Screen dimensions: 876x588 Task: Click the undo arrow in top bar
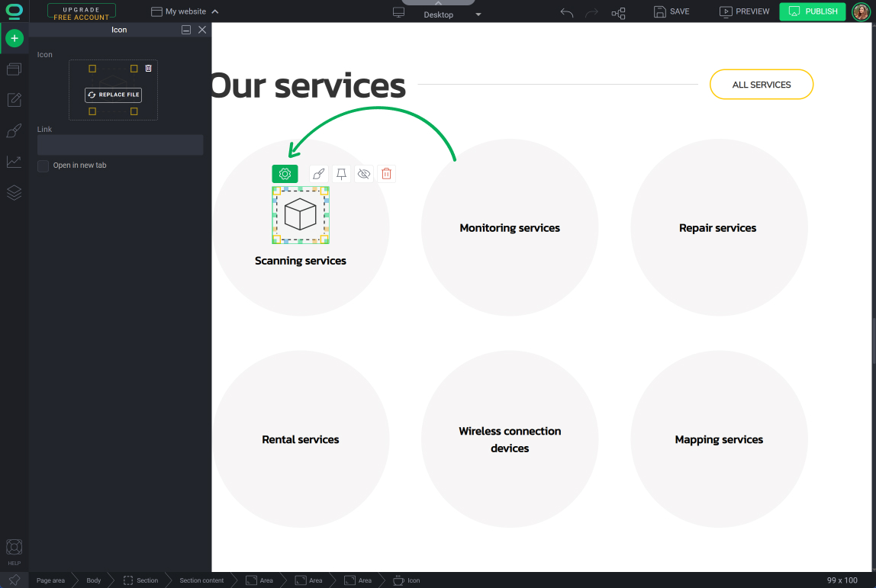(567, 12)
